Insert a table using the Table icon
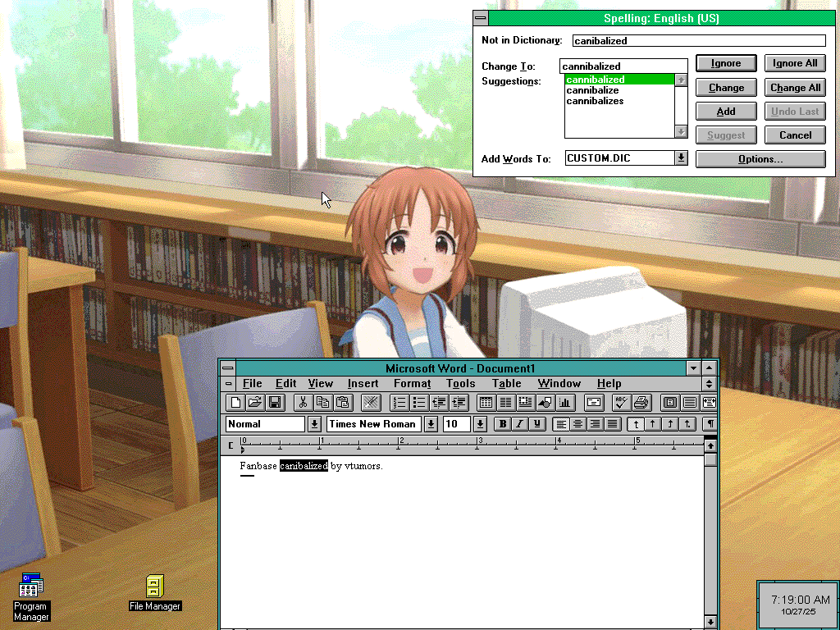The height and width of the screenshot is (630, 840). [486, 402]
